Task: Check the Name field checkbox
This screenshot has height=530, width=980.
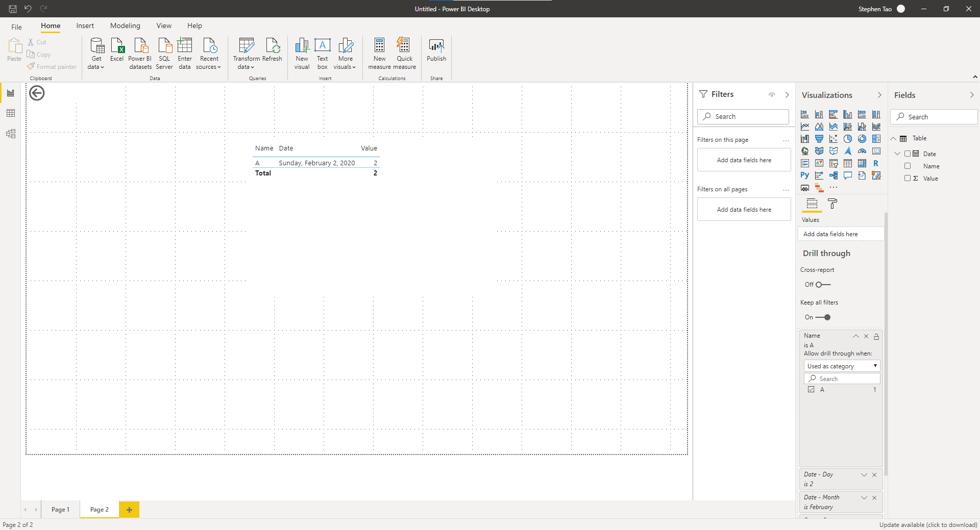Action: click(908, 166)
